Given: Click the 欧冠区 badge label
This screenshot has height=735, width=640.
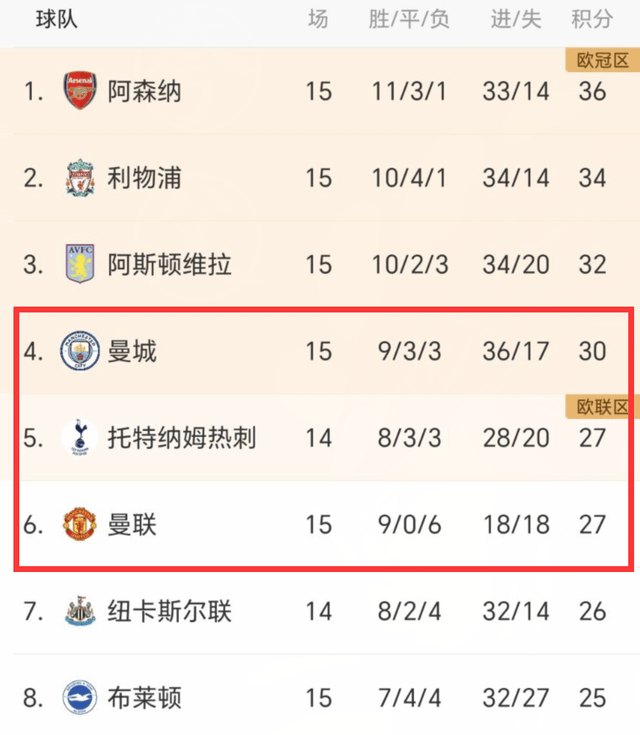Looking at the screenshot, I should 602,60.
